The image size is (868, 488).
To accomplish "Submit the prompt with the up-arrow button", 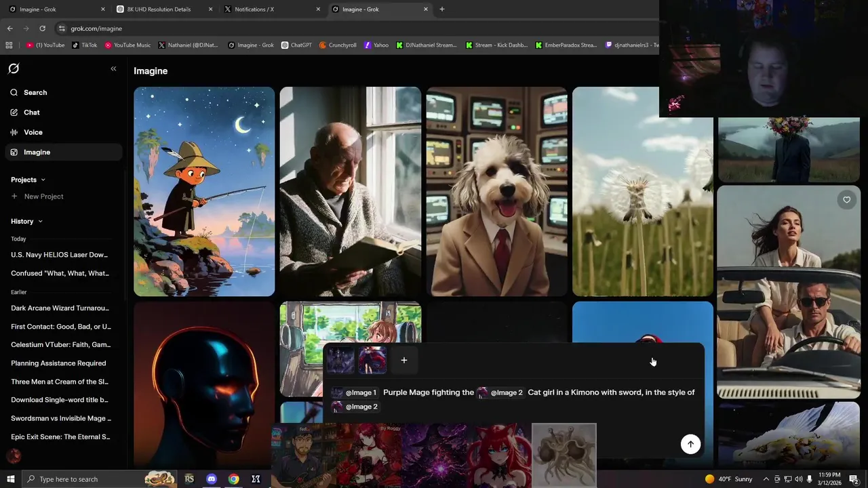I will click(x=690, y=444).
